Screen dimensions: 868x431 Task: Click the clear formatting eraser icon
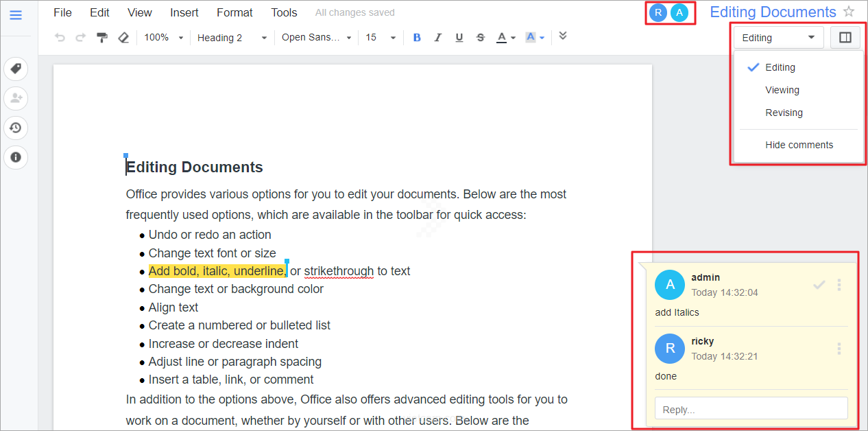tap(123, 38)
